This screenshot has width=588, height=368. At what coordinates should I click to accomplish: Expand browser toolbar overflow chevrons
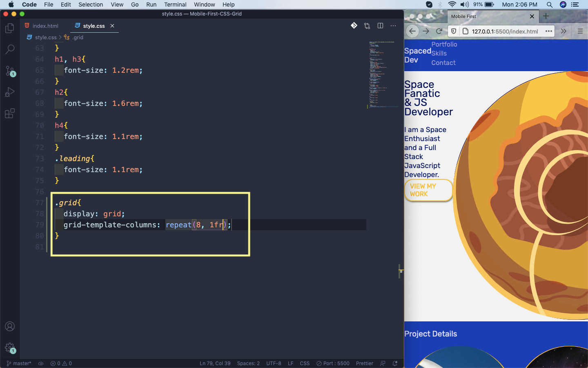pos(563,31)
